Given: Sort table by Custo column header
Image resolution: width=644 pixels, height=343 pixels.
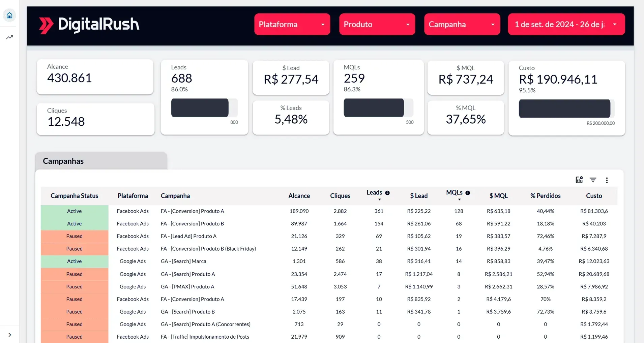Looking at the screenshot, I should (594, 196).
